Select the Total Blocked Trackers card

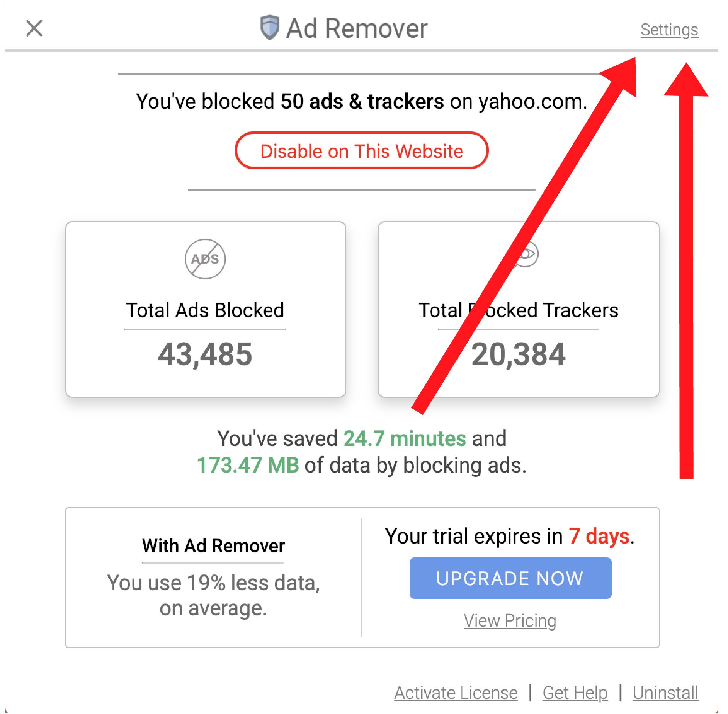(x=518, y=309)
